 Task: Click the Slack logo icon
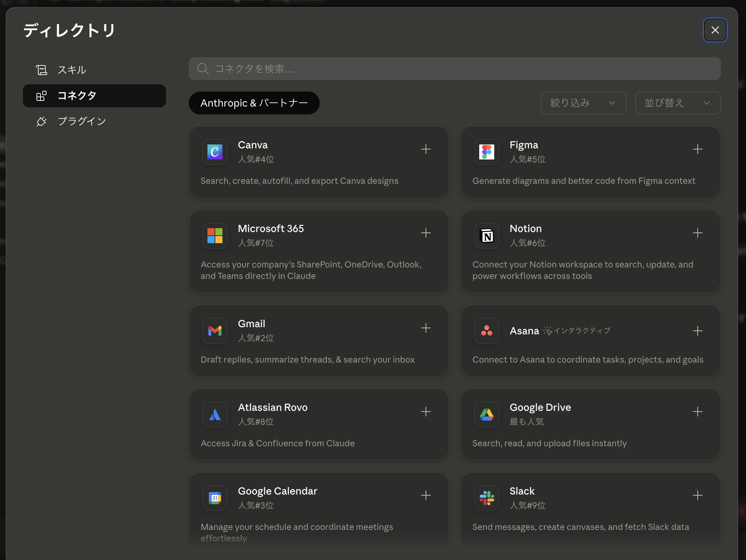coord(487,498)
